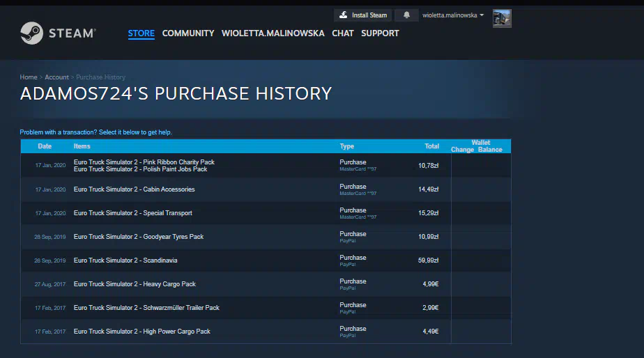Select the Special Transport transaction row
The height and width of the screenshot is (358, 644).
[266, 213]
